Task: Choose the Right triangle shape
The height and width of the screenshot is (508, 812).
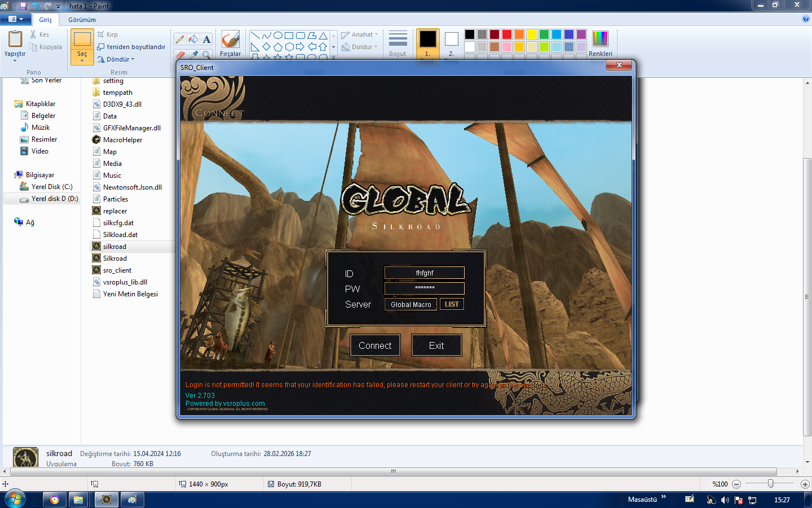Action: [255, 47]
